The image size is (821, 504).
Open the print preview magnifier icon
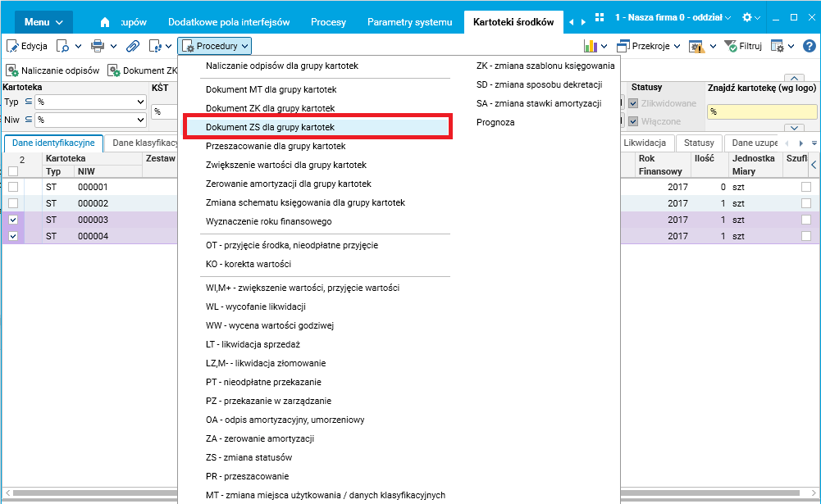click(63, 46)
